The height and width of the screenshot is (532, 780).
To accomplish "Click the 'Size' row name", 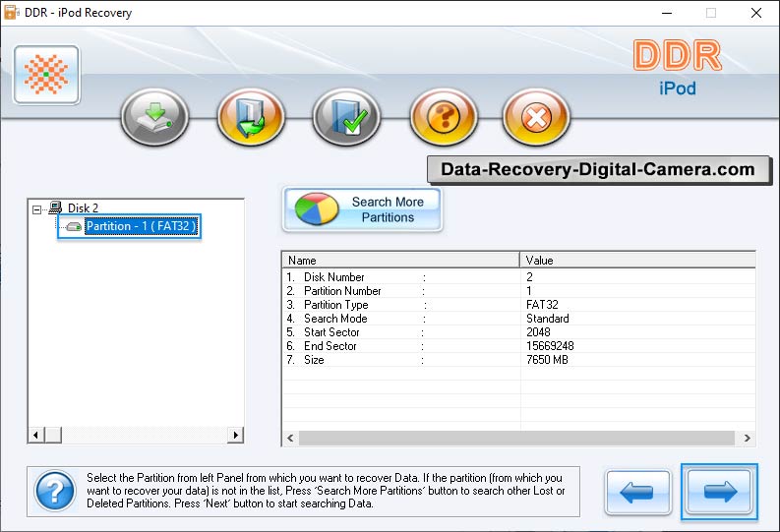I will (314, 360).
